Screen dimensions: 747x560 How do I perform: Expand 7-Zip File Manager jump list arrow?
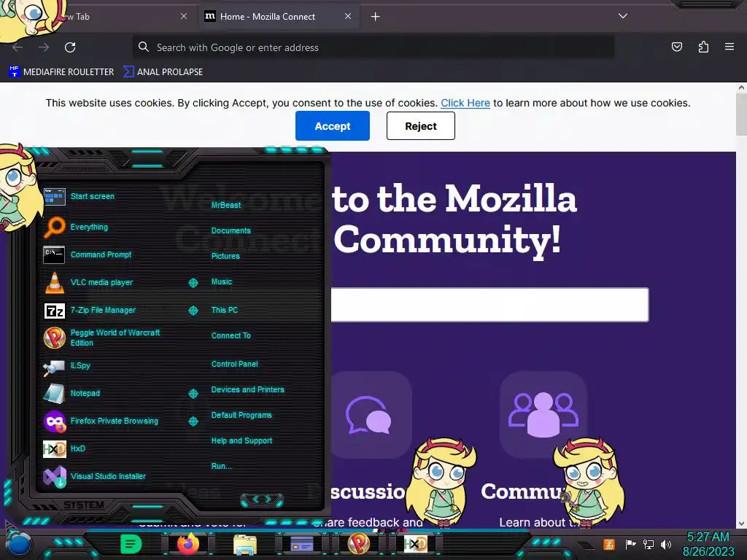click(193, 311)
